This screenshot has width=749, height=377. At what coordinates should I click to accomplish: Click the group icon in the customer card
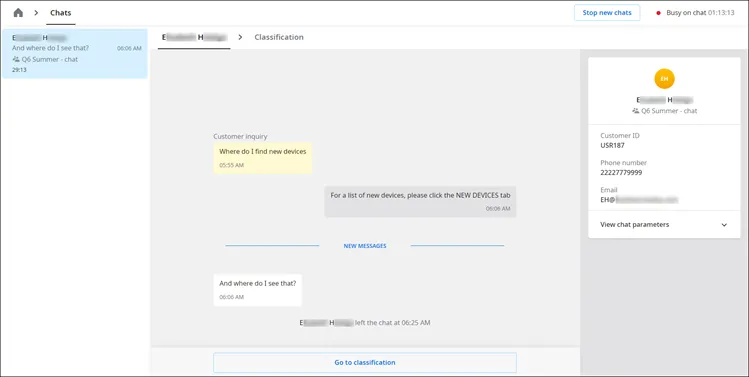pyautogui.click(x=635, y=111)
